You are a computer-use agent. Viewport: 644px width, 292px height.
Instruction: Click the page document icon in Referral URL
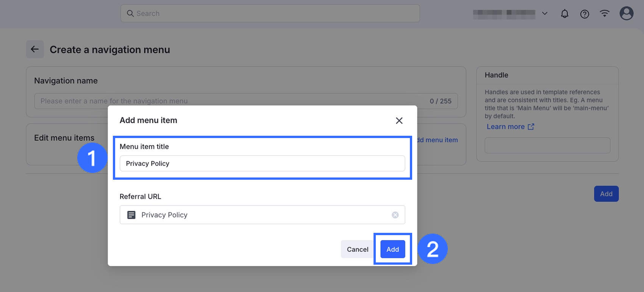[131, 215]
